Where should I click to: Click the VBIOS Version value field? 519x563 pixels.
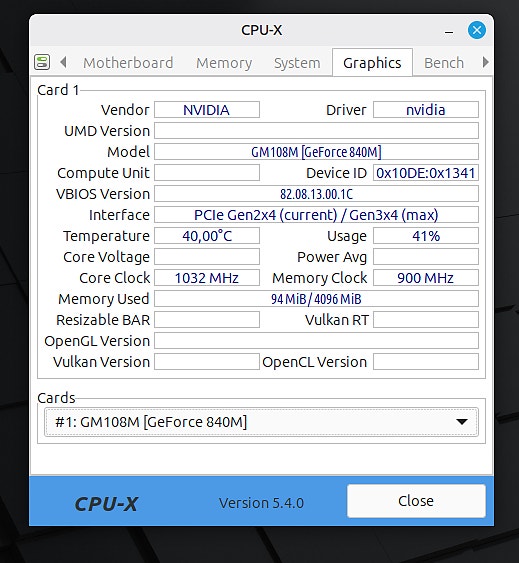point(316,194)
